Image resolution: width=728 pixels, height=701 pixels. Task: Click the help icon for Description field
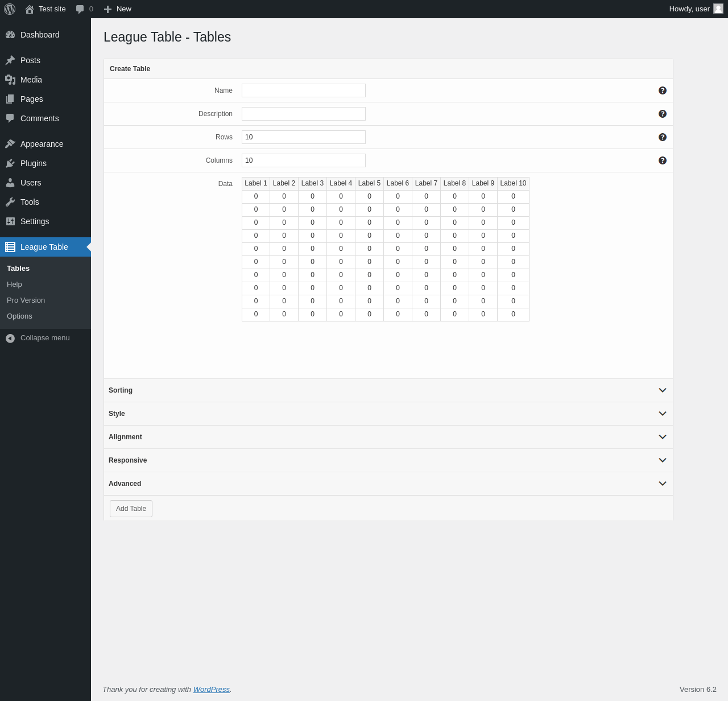pos(663,114)
